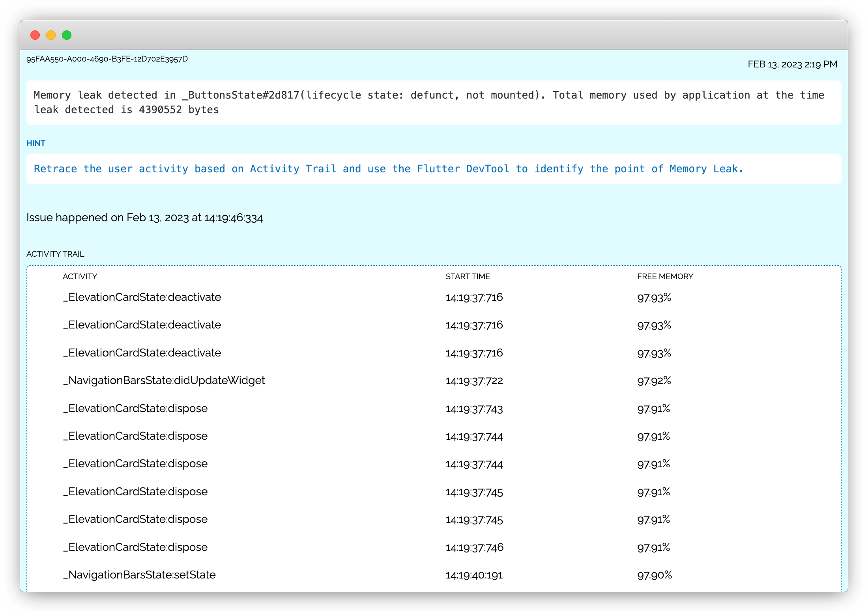Viewport: 868px width, 612px height.
Task: Expand the ACTIVITY TRAIL section header
Action: (55, 254)
